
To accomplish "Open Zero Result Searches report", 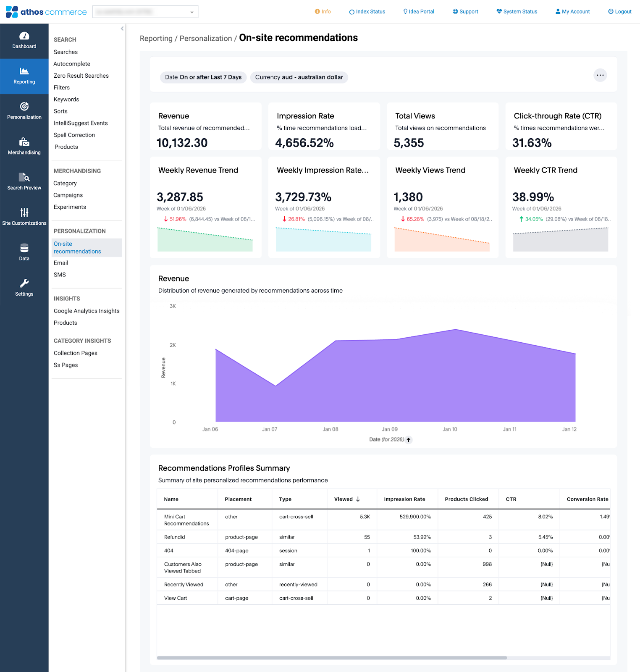I will 81,76.
